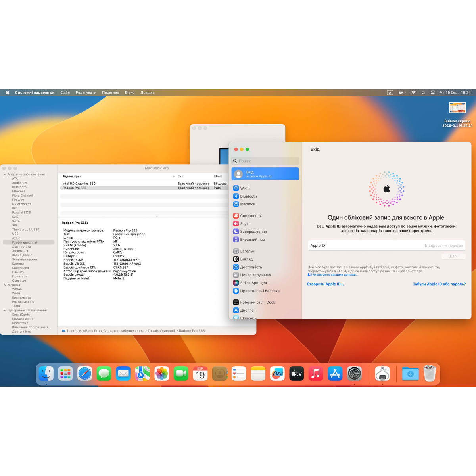
Task: Select Bluetooth in System Information tree
Action: point(19,187)
